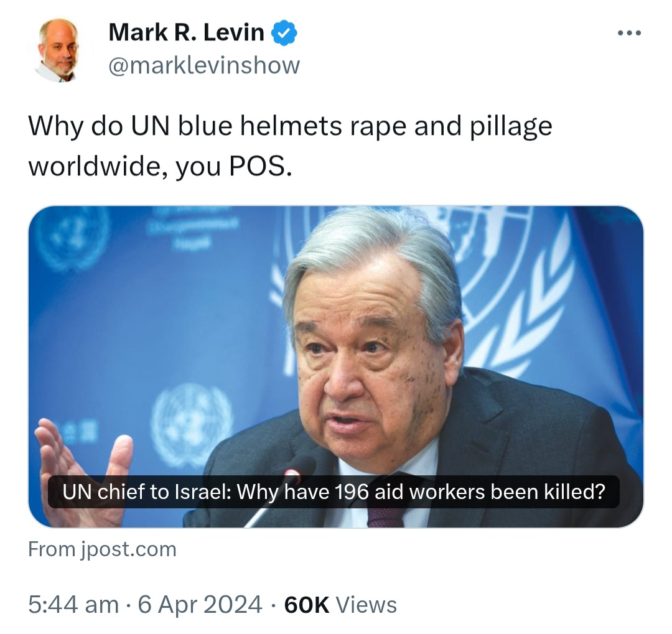Open the @marklevinshow handle link
The width and height of the screenshot is (672, 634).
(204, 65)
